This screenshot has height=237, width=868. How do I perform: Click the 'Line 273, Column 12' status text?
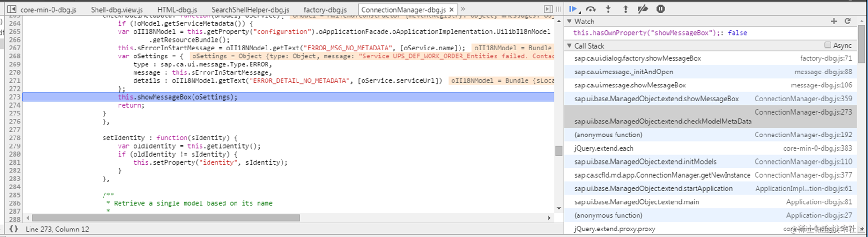pyautogui.click(x=57, y=229)
